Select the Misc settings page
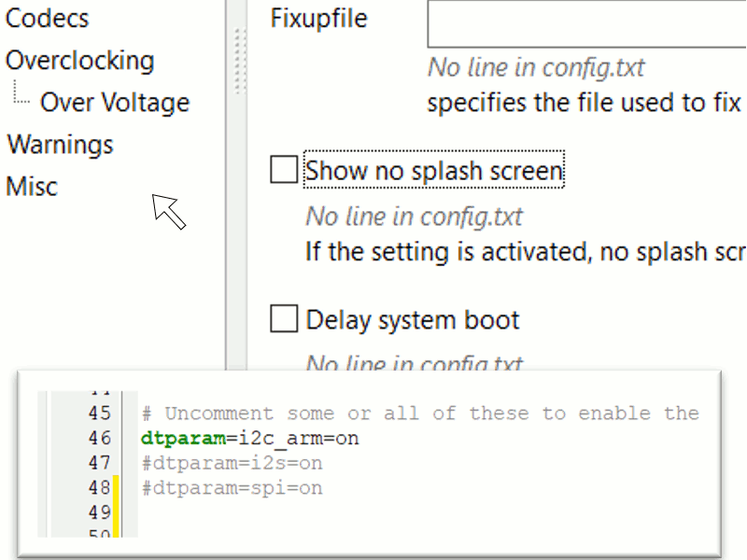747x560 pixels. tap(32, 186)
